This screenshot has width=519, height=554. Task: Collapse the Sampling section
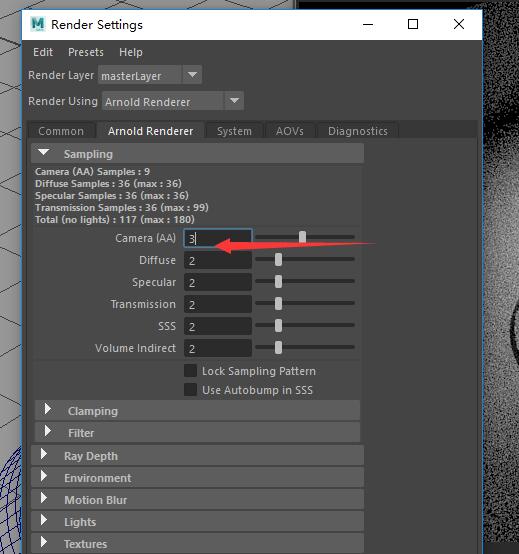point(197,154)
